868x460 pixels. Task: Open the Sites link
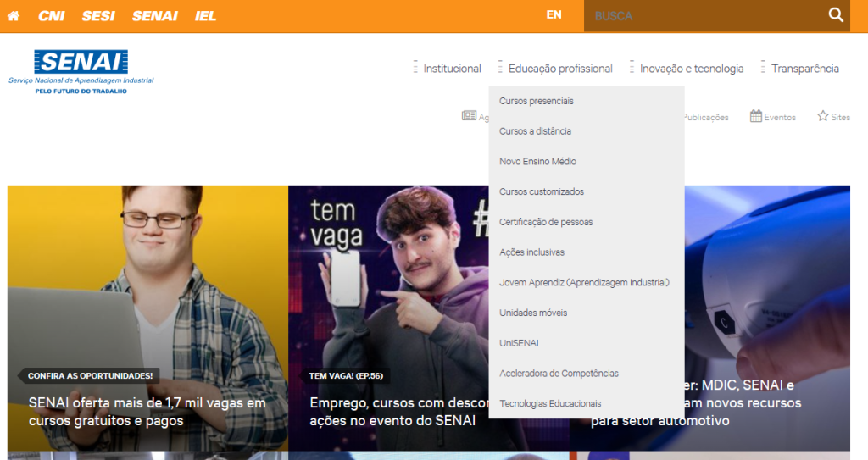pos(840,118)
